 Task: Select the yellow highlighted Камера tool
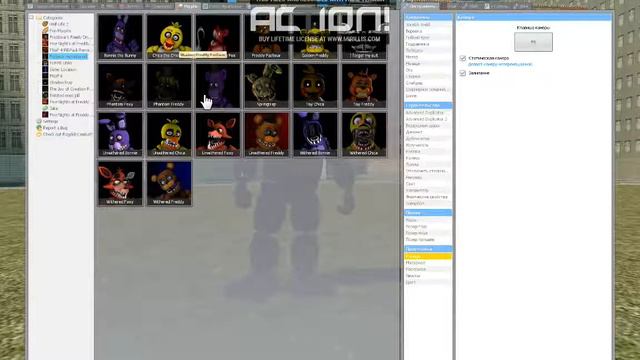(x=428, y=256)
